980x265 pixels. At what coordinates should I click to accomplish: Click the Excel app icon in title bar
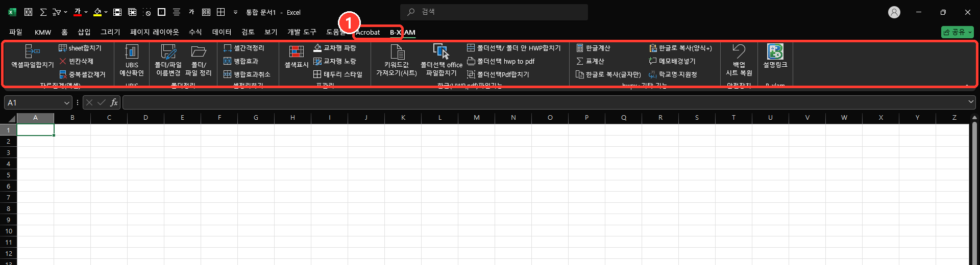tap(12, 12)
